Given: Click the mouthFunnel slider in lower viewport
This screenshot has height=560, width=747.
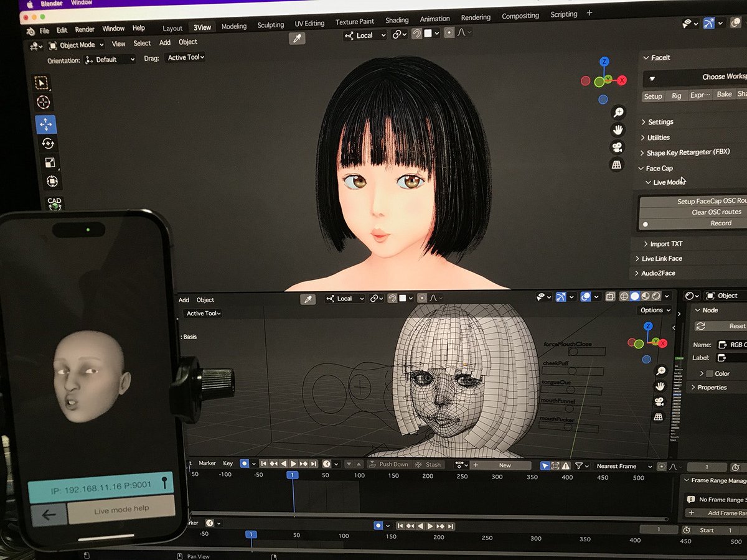Looking at the screenshot, I should (571, 409).
